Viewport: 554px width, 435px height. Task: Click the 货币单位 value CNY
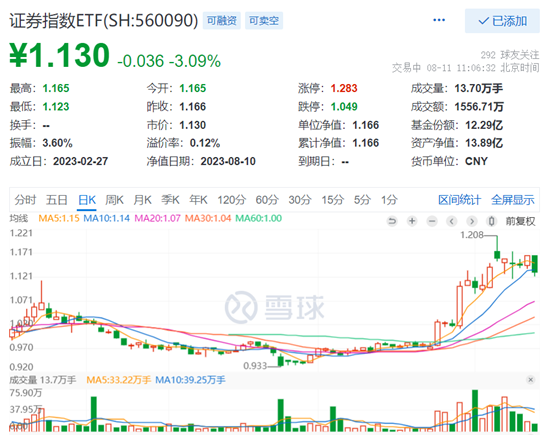476,161
